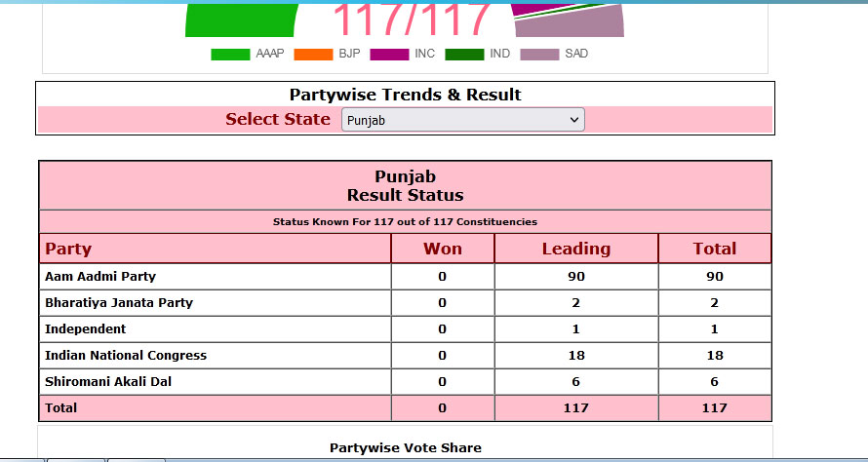Viewport: 868px width, 462px height.
Task: Click the Total column header
Action: (x=715, y=249)
